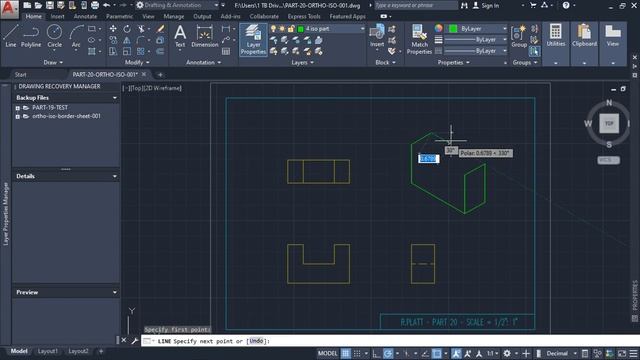Toggle object snap in status bar

(x=436, y=353)
